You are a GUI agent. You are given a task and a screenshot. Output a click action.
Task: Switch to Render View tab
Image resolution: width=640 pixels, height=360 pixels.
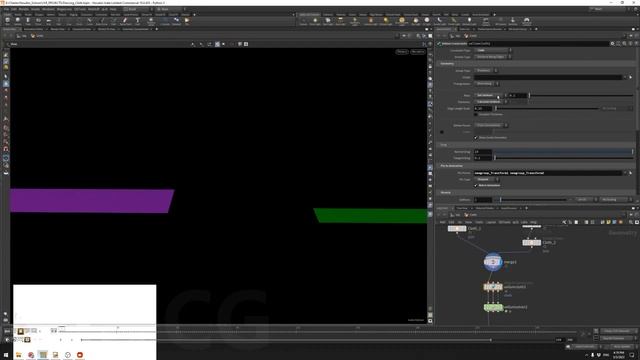[57, 29]
